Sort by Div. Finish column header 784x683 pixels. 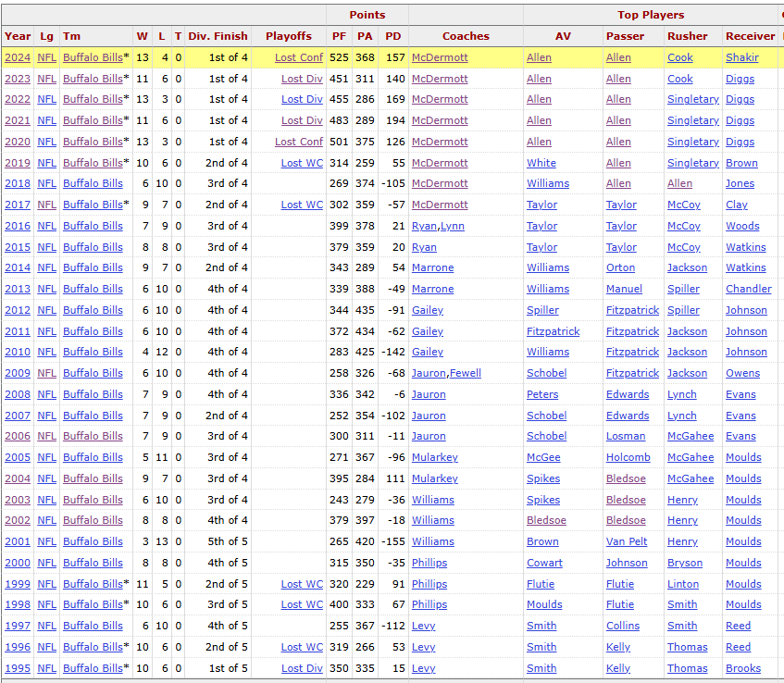(x=218, y=36)
